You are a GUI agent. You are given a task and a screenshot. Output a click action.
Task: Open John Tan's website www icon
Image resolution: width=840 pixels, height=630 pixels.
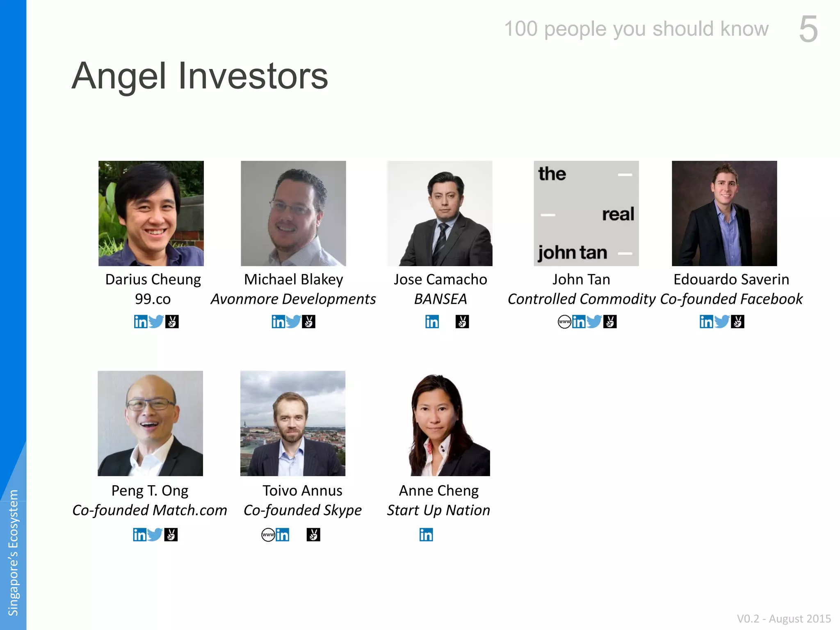click(564, 322)
